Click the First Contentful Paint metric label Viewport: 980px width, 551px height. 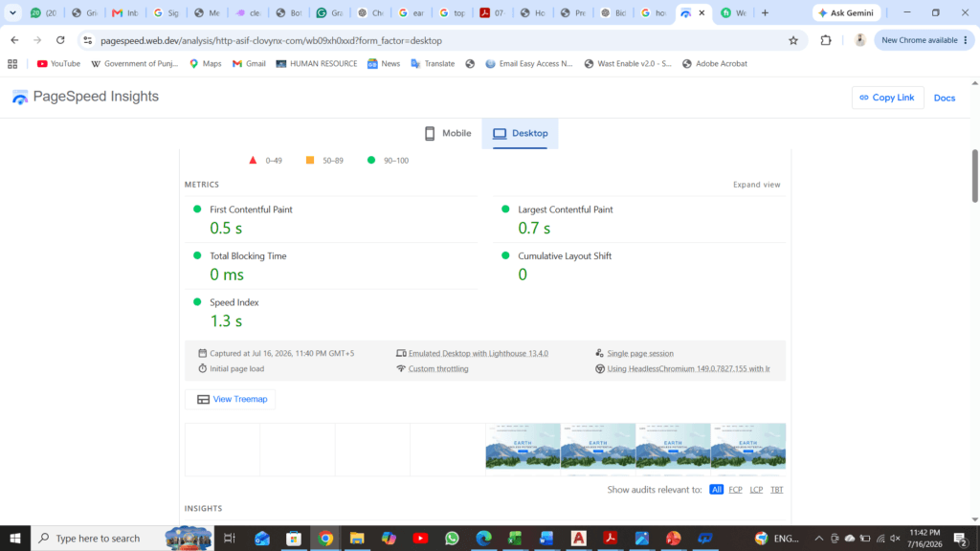click(251, 209)
